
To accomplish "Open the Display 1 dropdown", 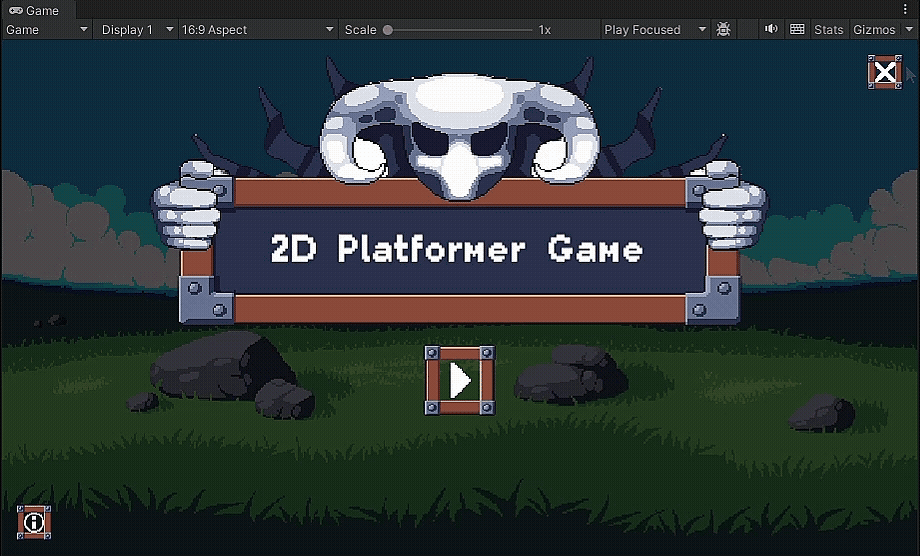I will point(137,30).
